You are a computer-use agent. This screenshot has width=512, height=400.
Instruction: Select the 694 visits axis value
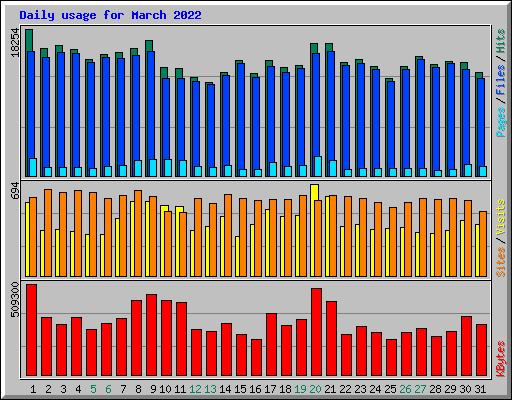click(x=15, y=190)
